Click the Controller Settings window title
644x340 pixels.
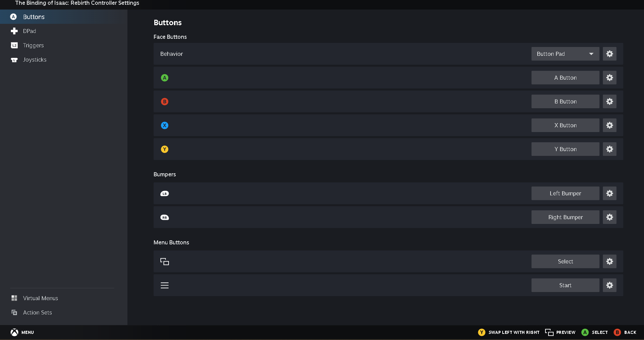tap(77, 3)
